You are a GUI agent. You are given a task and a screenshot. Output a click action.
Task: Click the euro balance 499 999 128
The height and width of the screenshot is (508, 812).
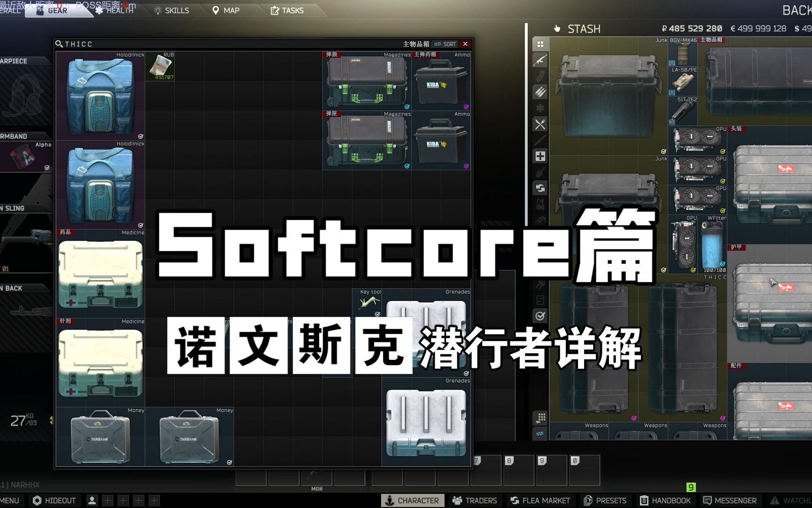click(758, 29)
